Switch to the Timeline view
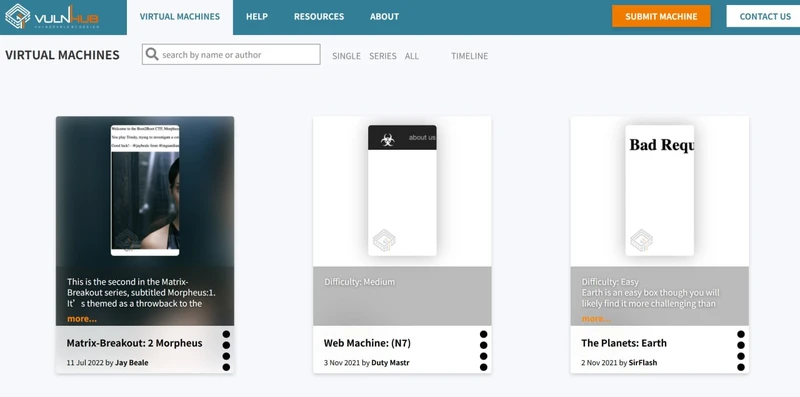 pyautogui.click(x=469, y=56)
